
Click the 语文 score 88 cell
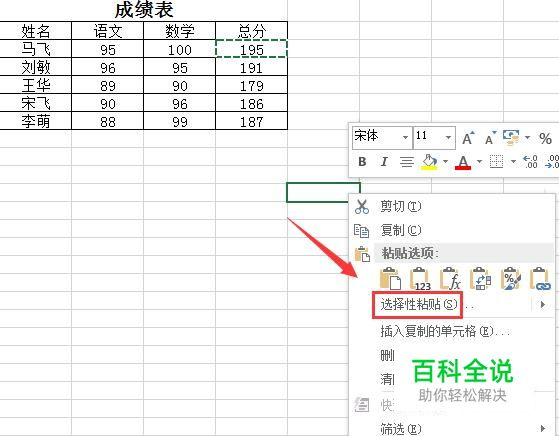click(108, 121)
